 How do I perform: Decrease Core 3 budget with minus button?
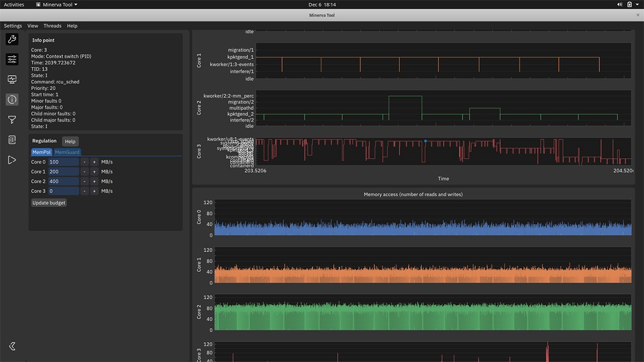85,191
